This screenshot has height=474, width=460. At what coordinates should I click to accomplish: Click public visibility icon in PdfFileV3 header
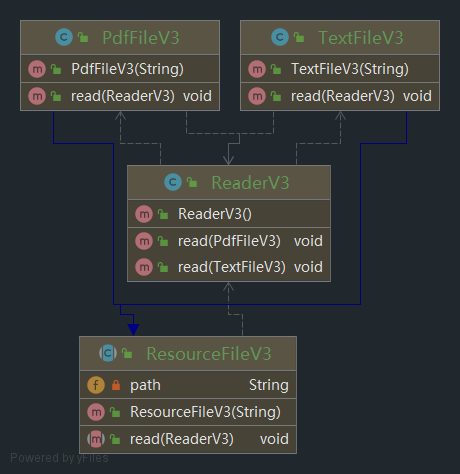83,37
